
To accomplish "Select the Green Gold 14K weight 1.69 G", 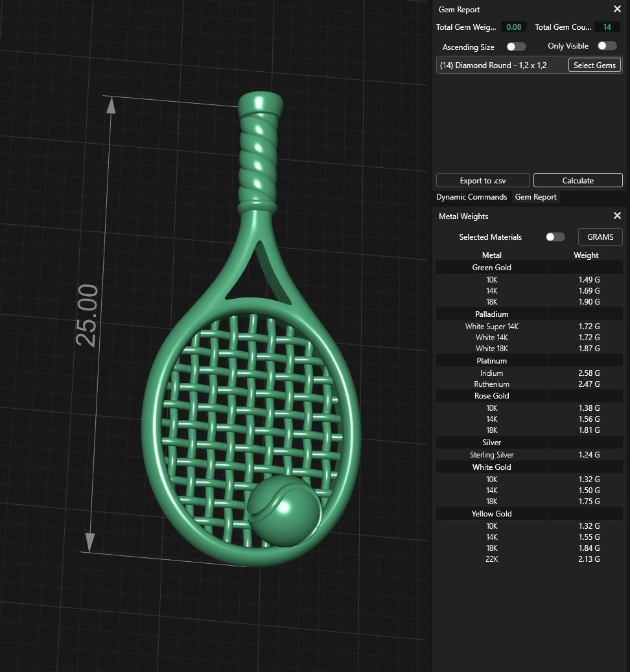I will point(589,290).
